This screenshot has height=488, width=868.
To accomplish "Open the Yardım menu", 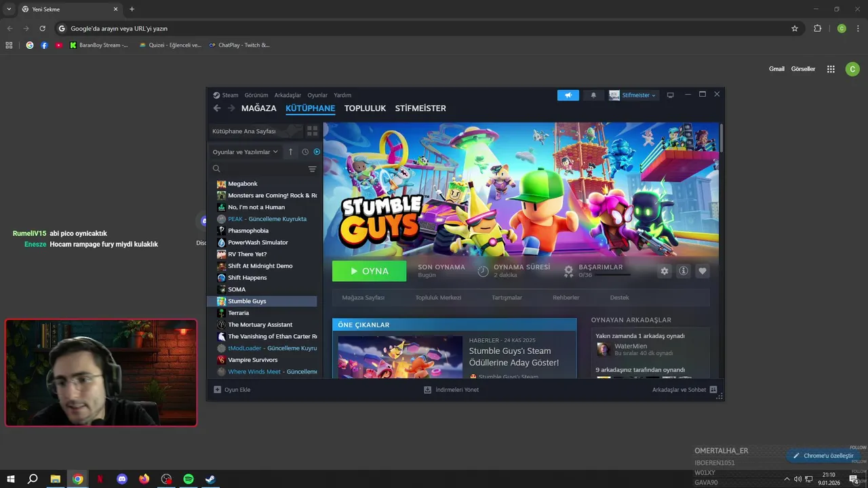I will (x=342, y=96).
